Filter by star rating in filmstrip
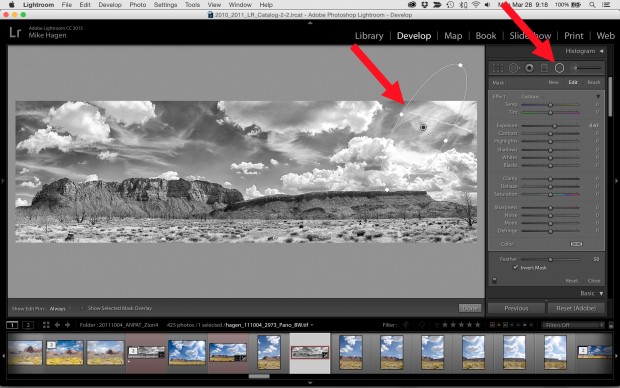The image size is (620, 388). [461, 325]
